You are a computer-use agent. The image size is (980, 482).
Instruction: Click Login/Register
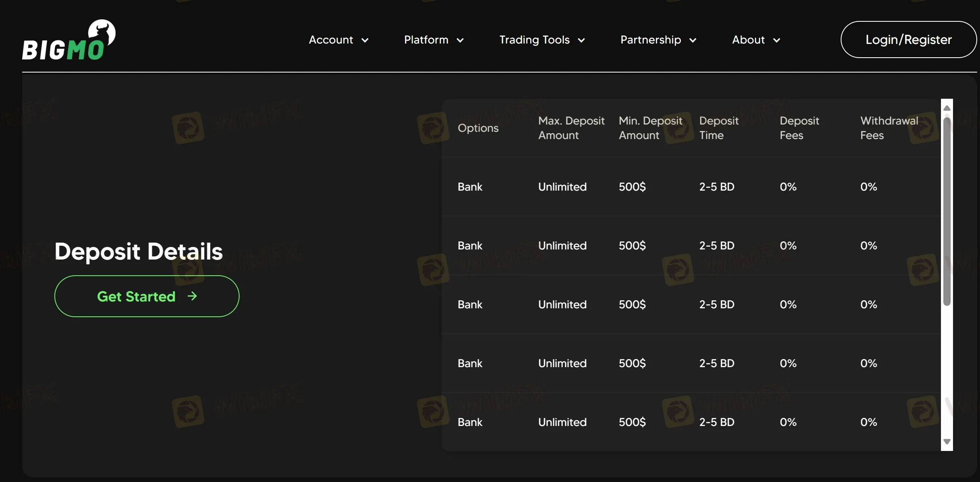[909, 39]
